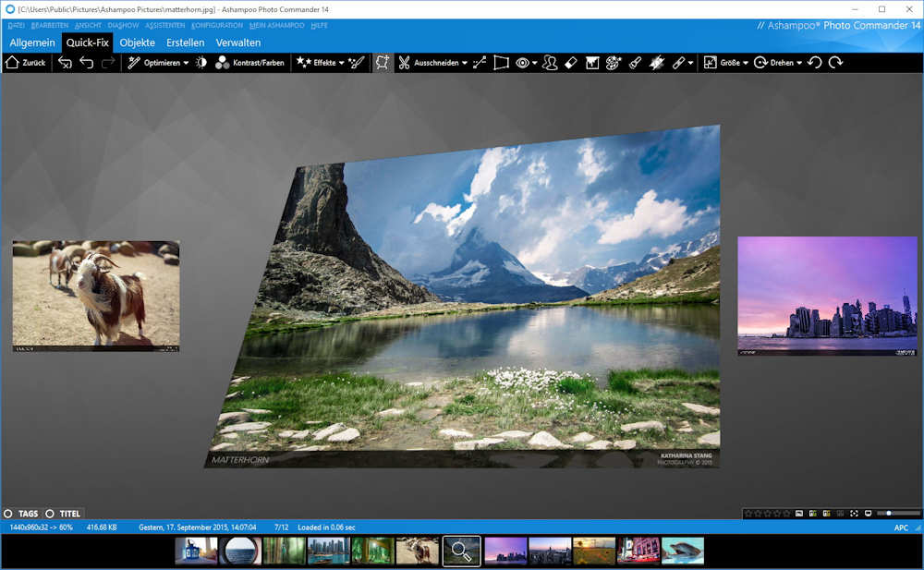Image resolution: width=924 pixels, height=570 pixels.
Task: Click the eraser tool icon
Action: click(571, 63)
